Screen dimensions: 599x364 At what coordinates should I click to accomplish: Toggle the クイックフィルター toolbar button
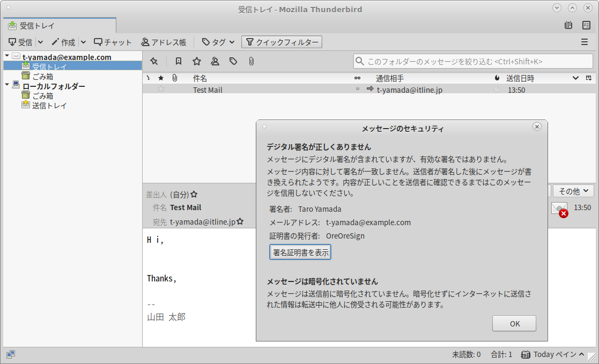click(x=282, y=42)
